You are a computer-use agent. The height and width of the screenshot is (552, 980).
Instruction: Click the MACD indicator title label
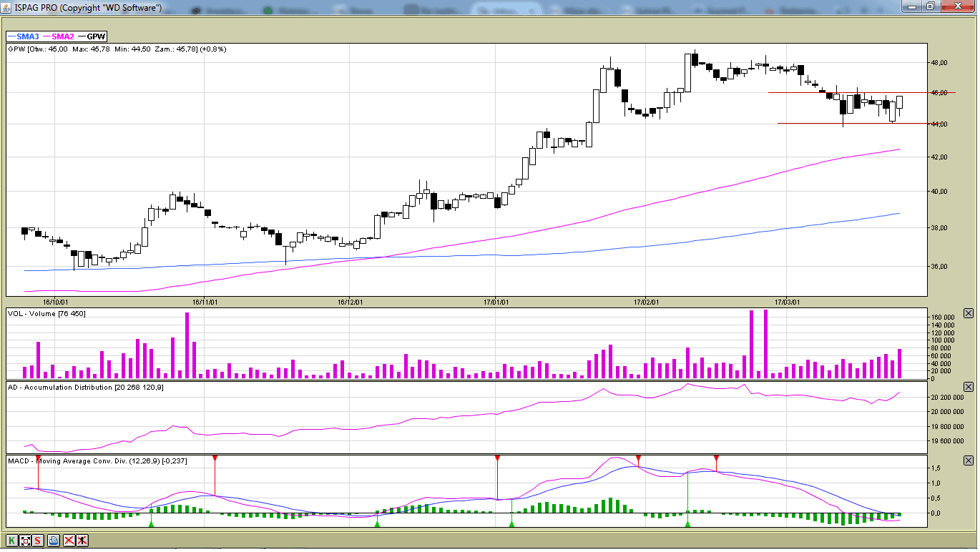97,461
